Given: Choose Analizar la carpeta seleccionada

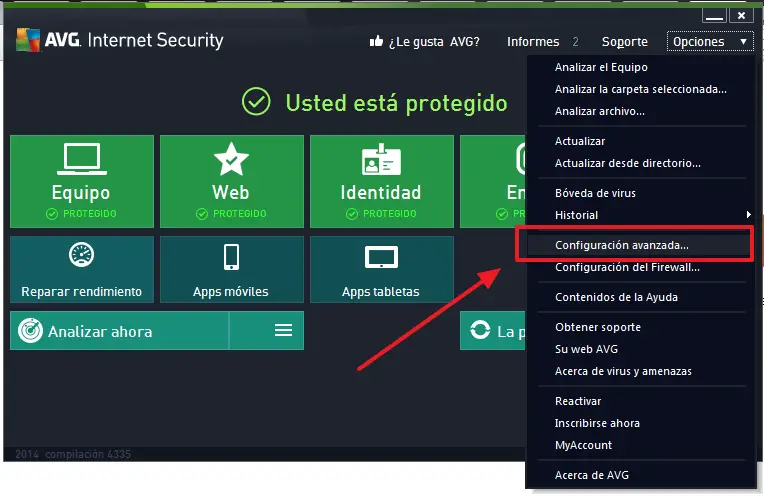Looking at the screenshot, I should 641,89.
